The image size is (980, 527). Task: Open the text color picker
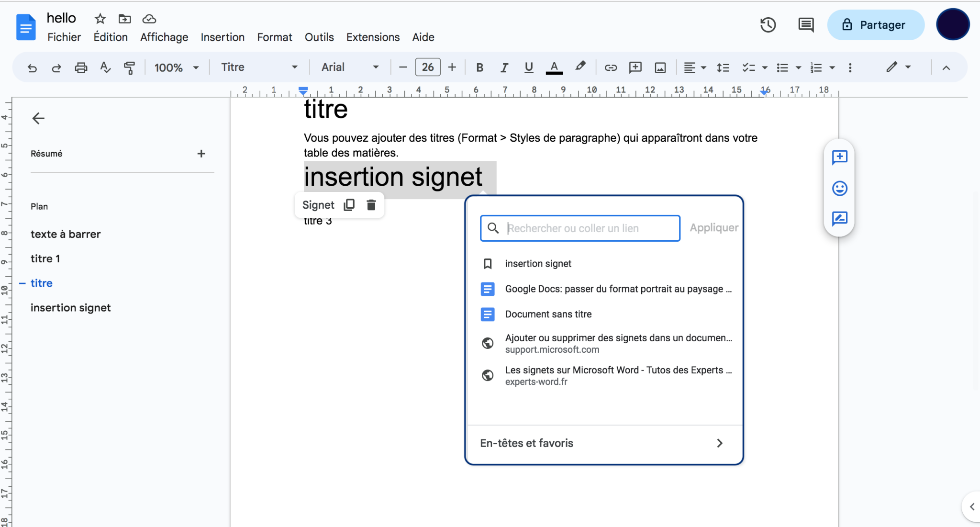coord(553,67)
